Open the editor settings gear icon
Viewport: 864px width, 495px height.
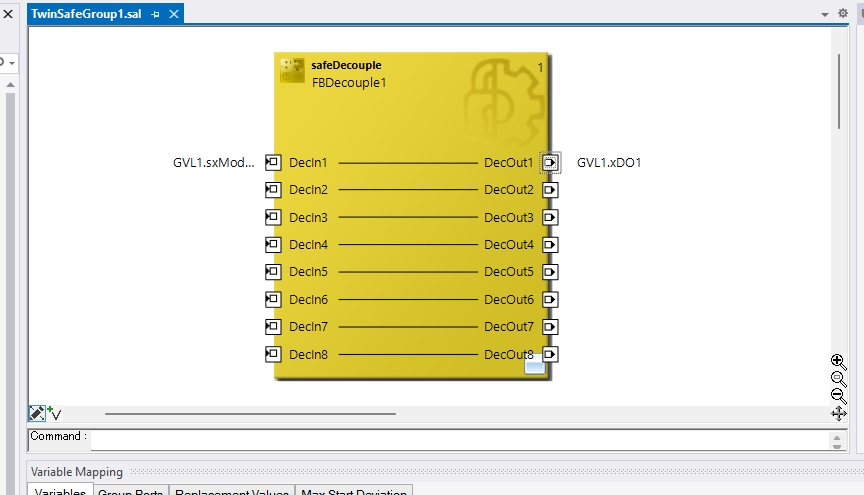click(843, 13)
